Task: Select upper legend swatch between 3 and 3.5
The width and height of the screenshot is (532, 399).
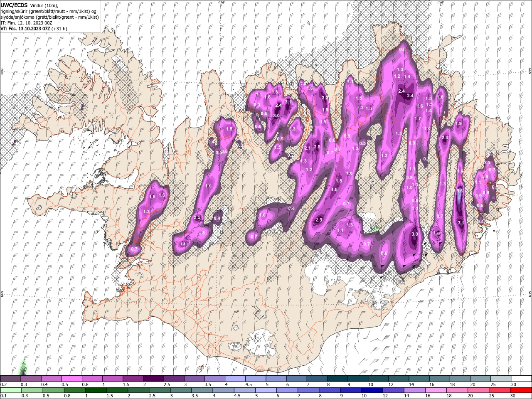Action: click(194, 379)
